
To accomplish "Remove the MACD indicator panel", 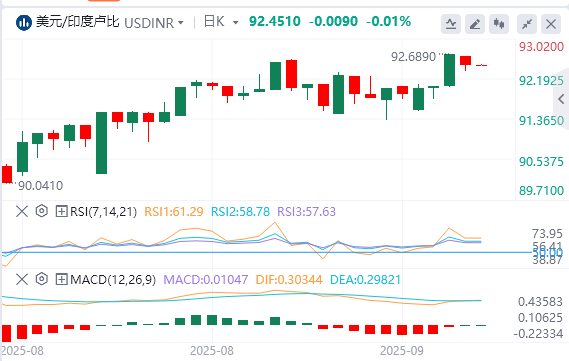I will click(22, 279).
